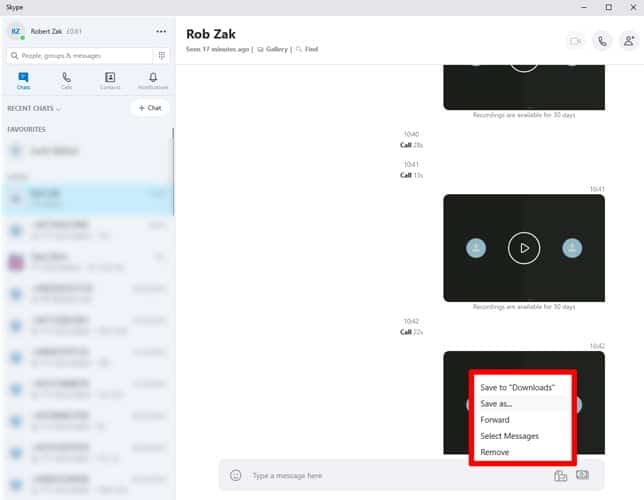This screenshot has width=644, height=500.
Task: Open the Gallery link under Rob Zak
Action: click(273, 49)
